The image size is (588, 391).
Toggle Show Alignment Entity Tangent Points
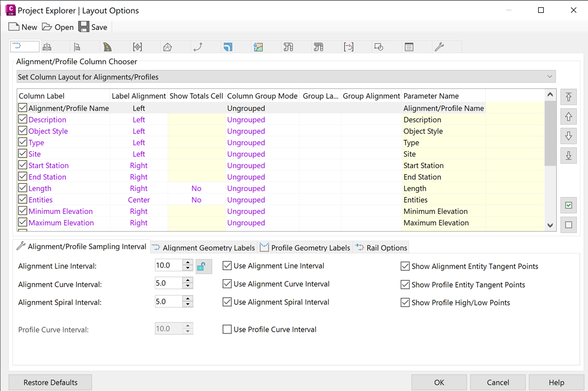coord(405,266)
